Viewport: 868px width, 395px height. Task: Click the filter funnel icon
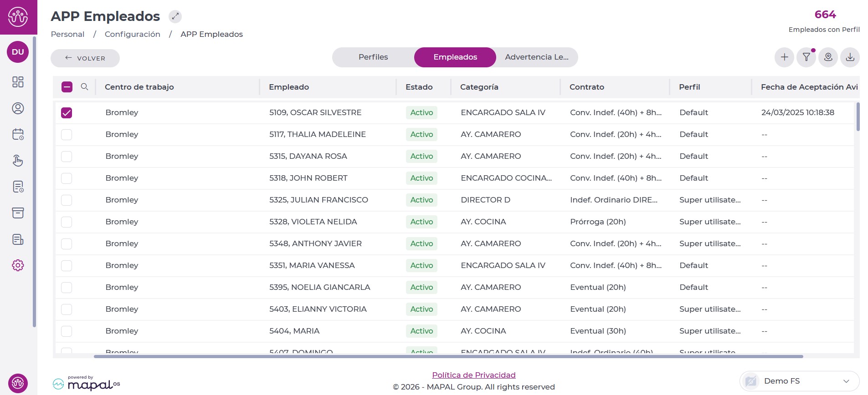click(x=806, y=57)
